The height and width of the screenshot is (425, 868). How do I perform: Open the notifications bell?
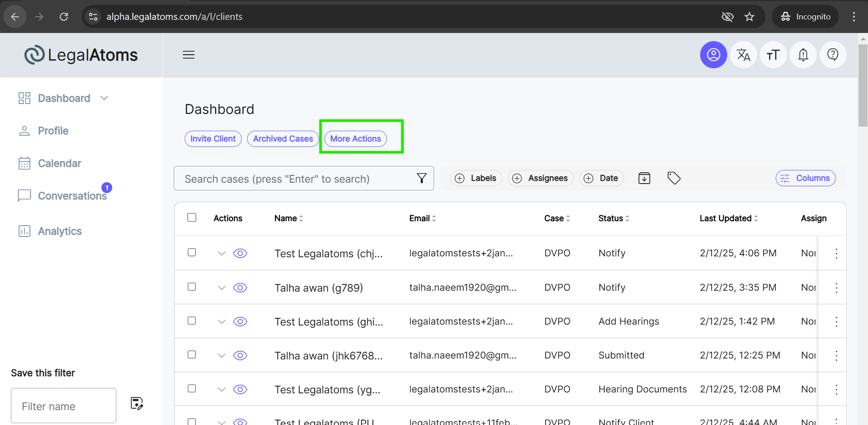803,55
